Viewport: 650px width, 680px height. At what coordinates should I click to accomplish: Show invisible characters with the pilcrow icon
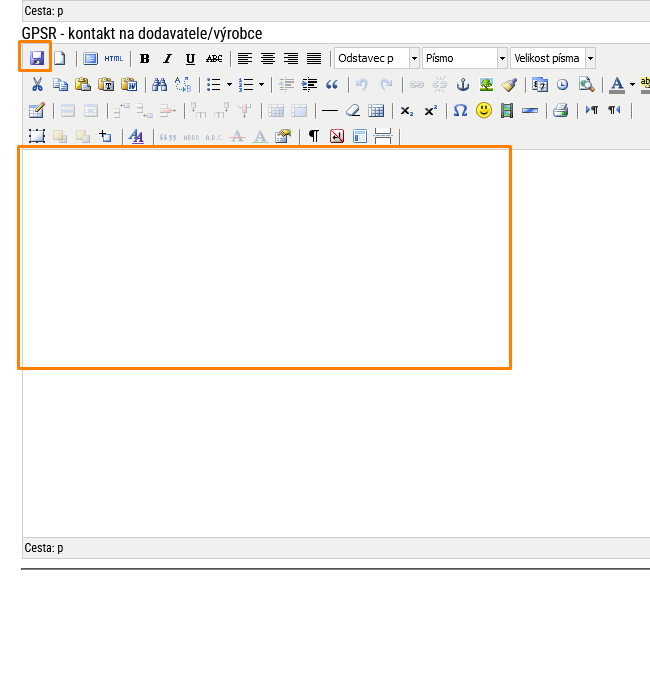[314, 137]
